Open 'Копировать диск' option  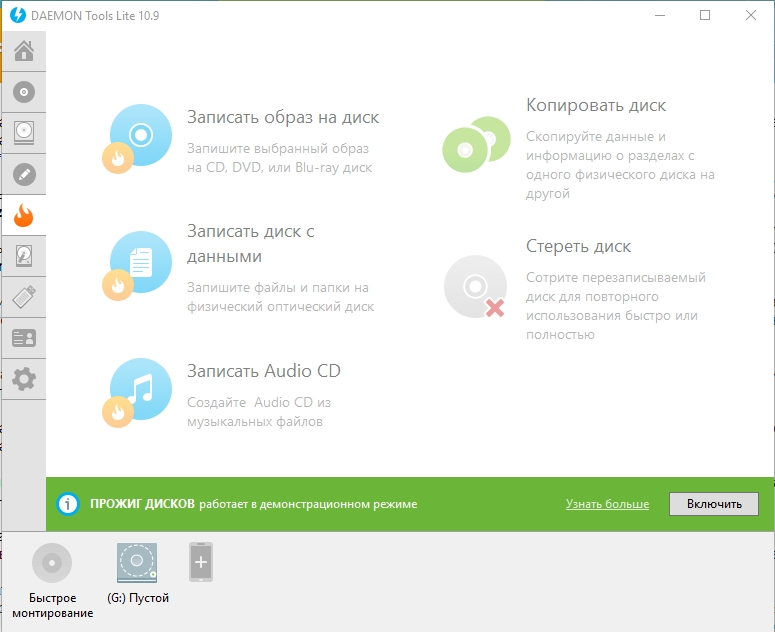click(596, 105)
